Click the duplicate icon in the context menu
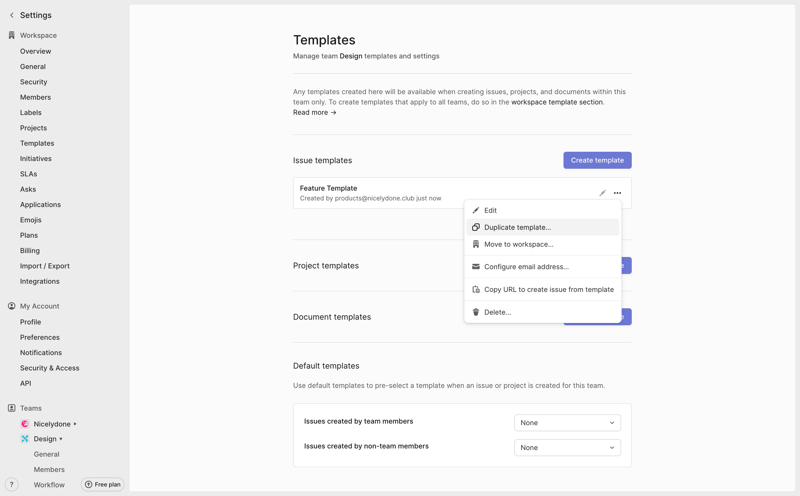The width and height of the screenshot is (800, 496). (x=476, y=227)
